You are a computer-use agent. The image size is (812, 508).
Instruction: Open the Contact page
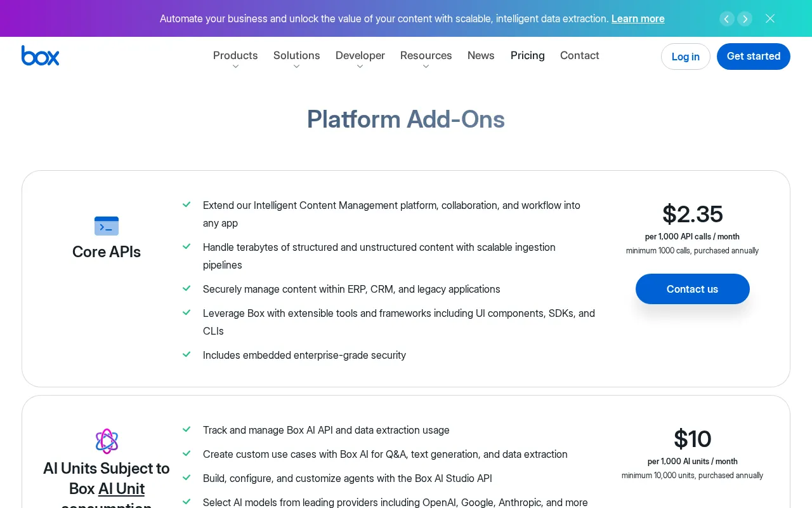coord(580,55)
